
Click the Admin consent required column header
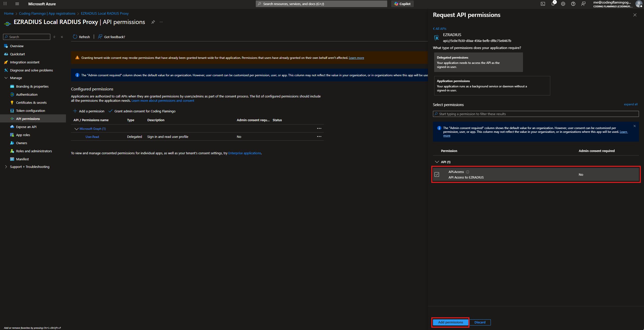pyautogui.click(x=596, y=151)
